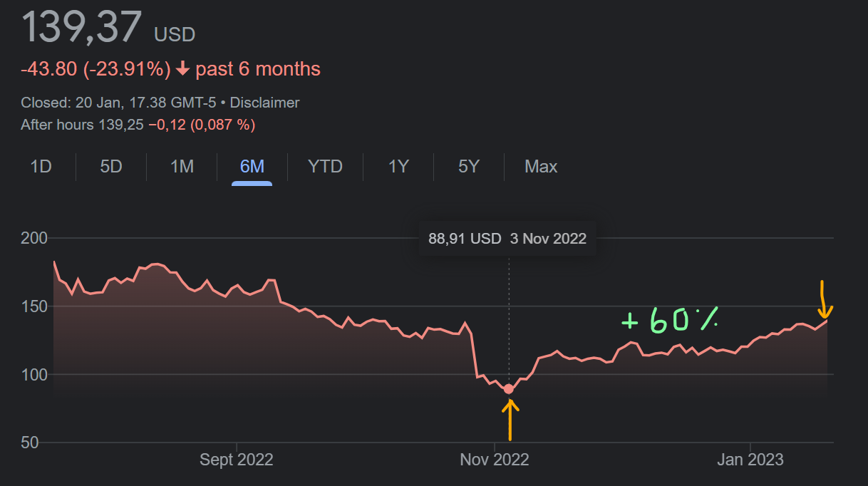Switch to the 5D time range
868x486 pixels.
110,167
